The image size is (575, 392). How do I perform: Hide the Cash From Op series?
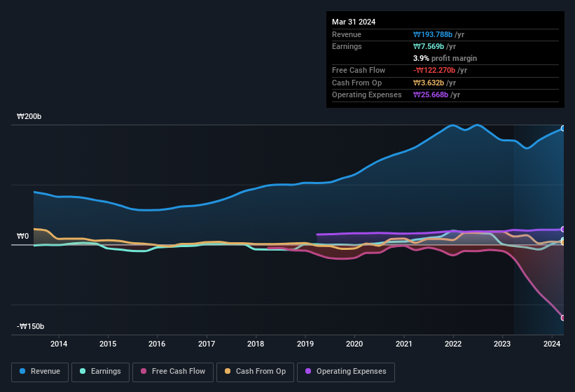coord(254,372)
